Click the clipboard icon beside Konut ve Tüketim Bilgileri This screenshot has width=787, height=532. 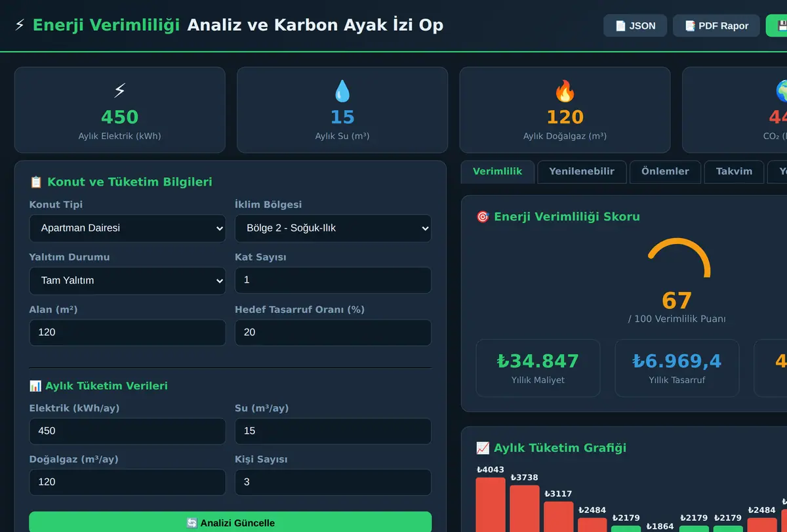(x=36, y=182)
